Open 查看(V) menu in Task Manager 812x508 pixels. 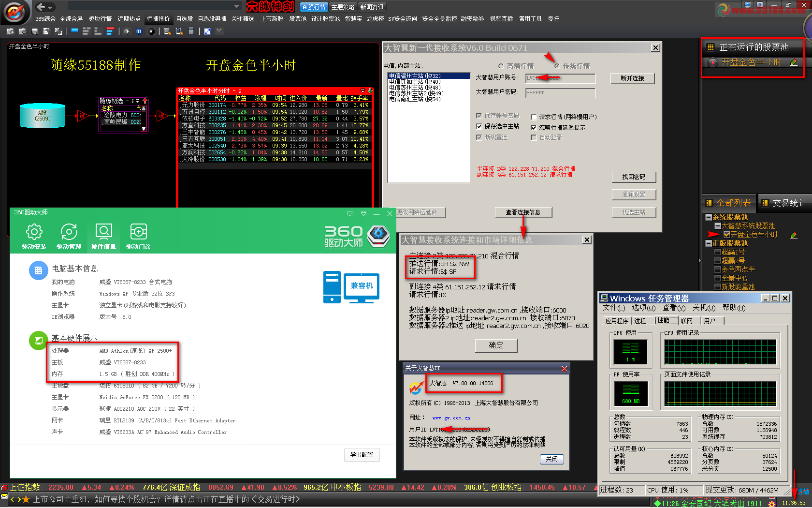tap(674, 308)
